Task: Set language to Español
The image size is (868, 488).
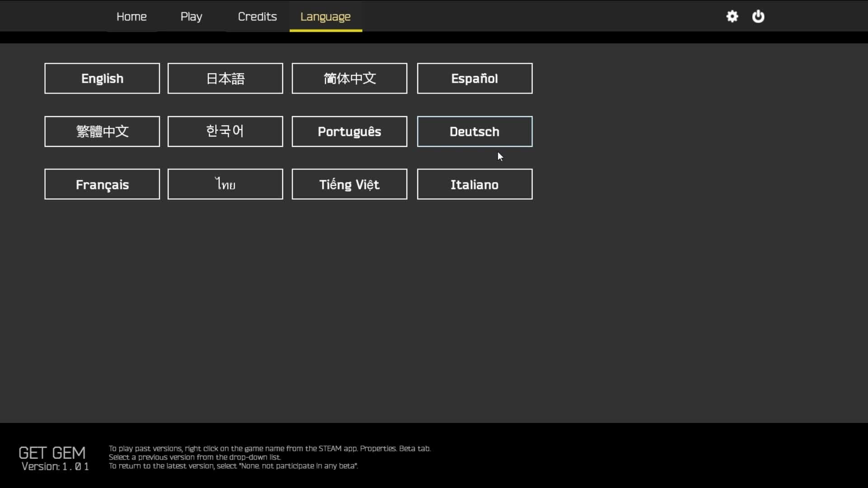Action: (475, 79)
